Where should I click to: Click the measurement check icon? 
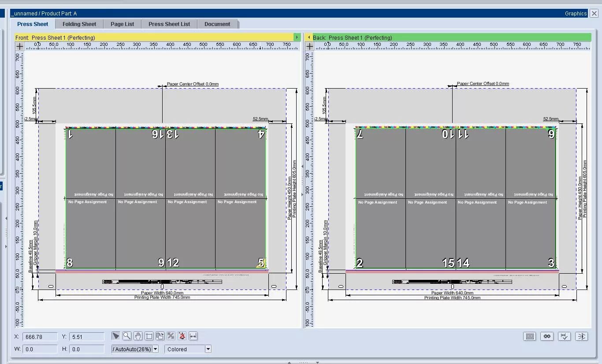point(564,336)
